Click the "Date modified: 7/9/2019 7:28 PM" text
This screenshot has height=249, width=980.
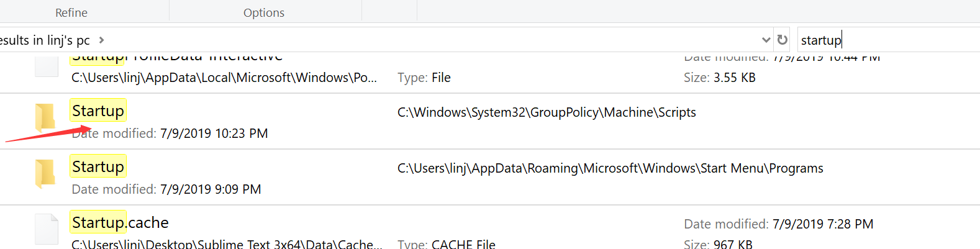pos(778,224)
